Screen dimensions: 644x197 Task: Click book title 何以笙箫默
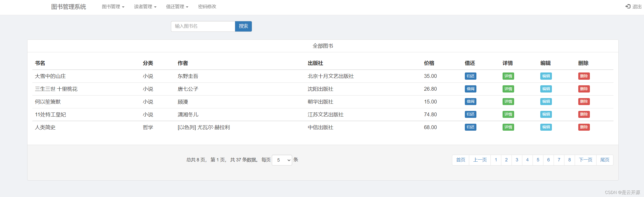(48, 102)
